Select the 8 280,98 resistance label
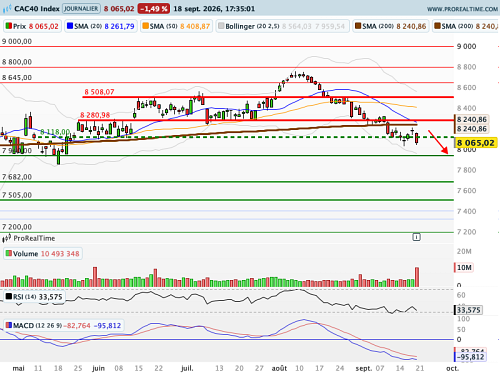The image size is (500, 375). point(95,115)
